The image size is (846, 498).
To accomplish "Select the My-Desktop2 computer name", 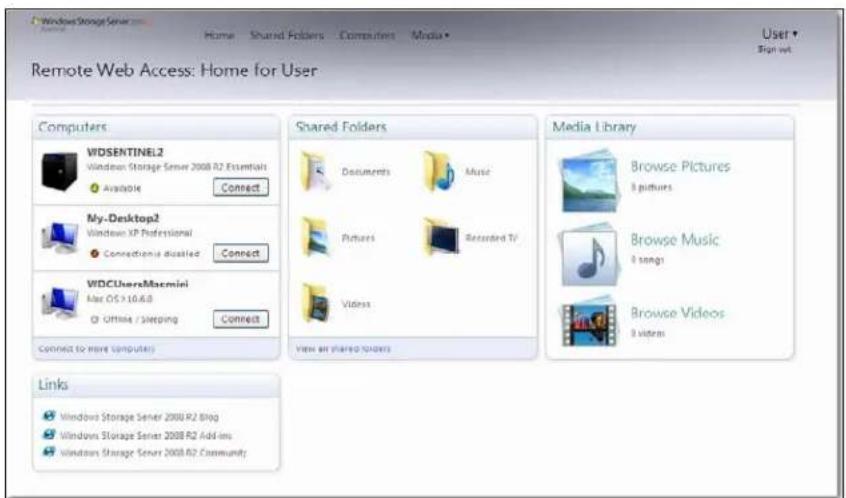I will [x=123, y=219].
